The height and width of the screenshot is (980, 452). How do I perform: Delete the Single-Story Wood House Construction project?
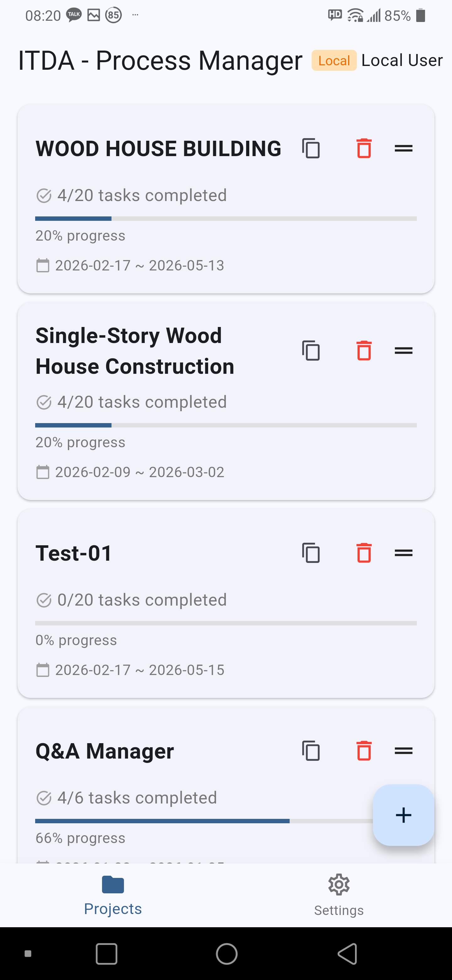click(x=364, y=351)
